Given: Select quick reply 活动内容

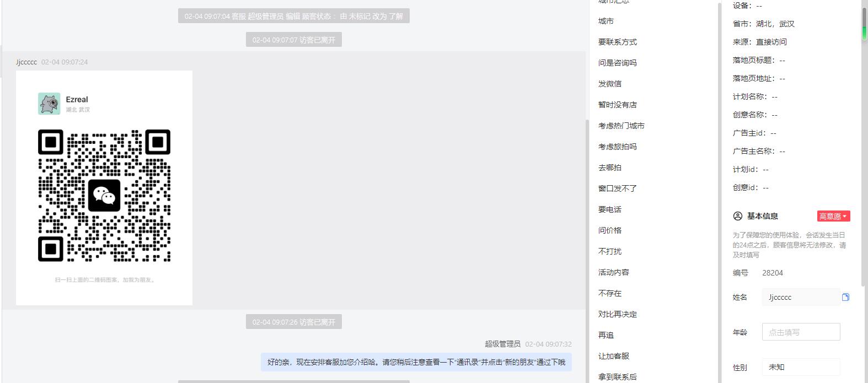Looking at the screenshot, I should point(614,272).
